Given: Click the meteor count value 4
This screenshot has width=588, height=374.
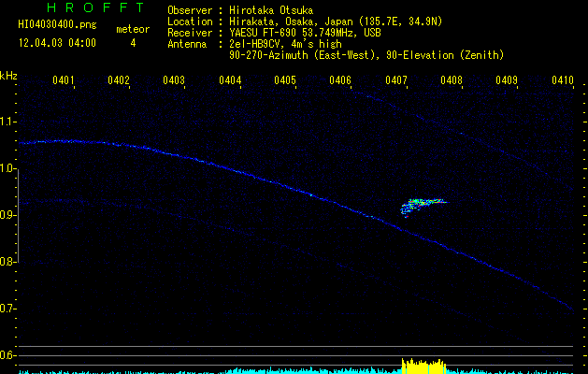Looking at the screenshot, I should pos(133,43).
